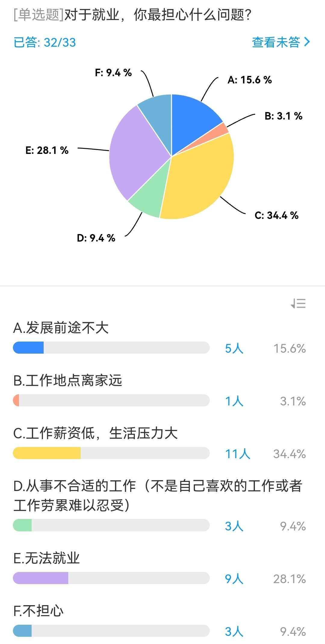Click option A.发展前途不大 progress bar

tap(111, 348)
